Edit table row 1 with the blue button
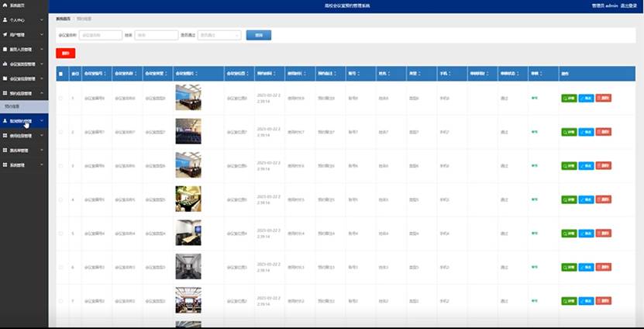The image size is (644, 329). [x=586, y=99]
